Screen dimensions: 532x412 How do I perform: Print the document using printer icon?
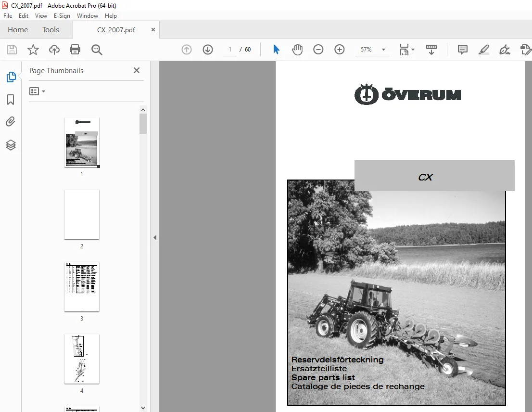pos(75,50)
